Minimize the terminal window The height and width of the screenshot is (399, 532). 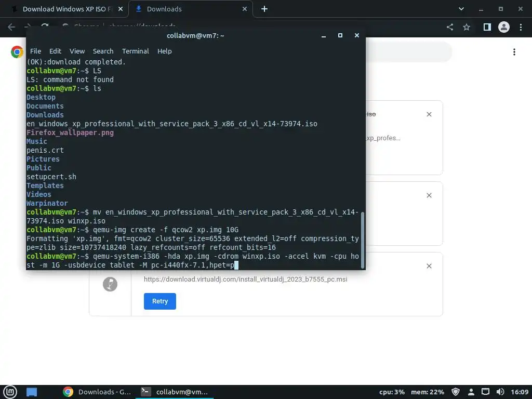coord(324,36)
